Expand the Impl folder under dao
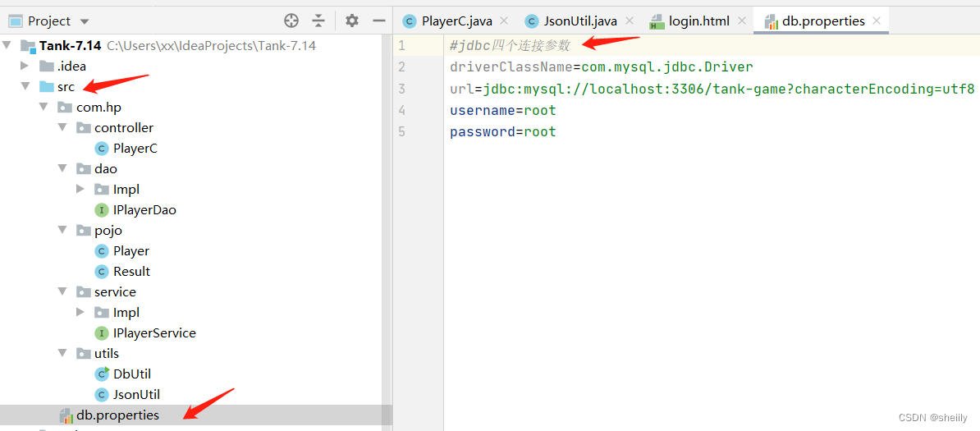980x431 pixels. pyautogui.click(x=80, y=189)
